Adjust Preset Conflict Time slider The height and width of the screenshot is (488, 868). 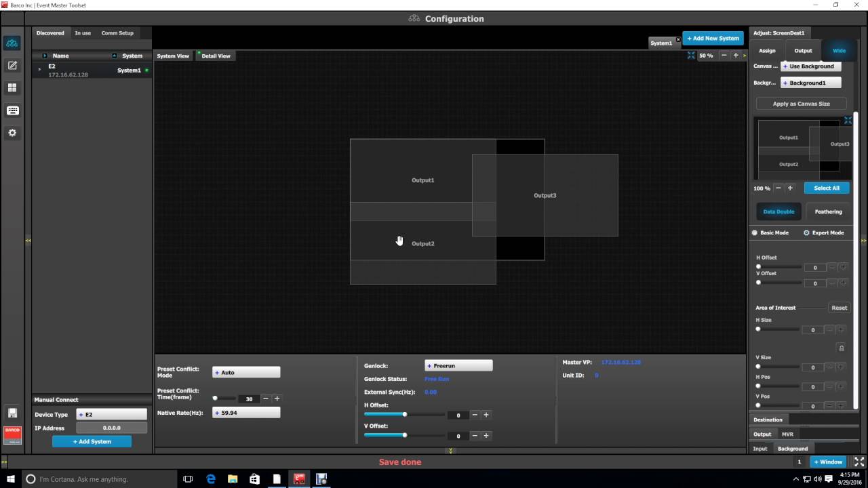pyautogui.click(x=224, y=399)
